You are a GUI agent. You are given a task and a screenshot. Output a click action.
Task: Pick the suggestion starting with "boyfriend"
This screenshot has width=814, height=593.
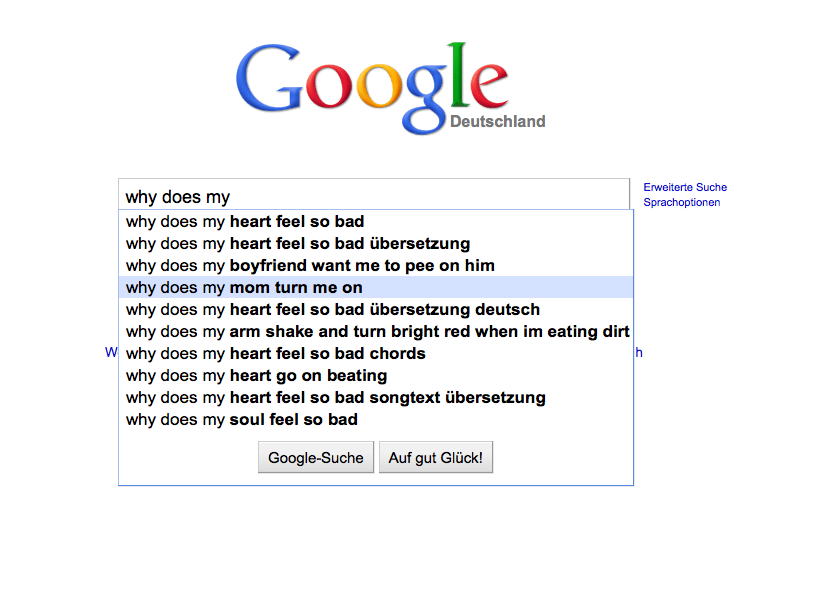[x=310, y=266]
